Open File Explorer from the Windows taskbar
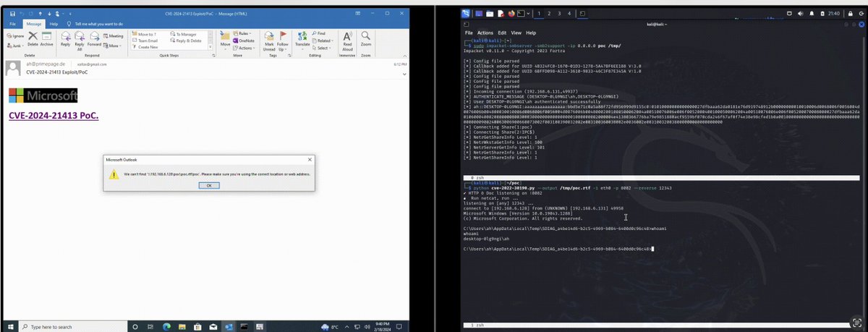This screenshot has height=332, width=868. tap(181, 327)
